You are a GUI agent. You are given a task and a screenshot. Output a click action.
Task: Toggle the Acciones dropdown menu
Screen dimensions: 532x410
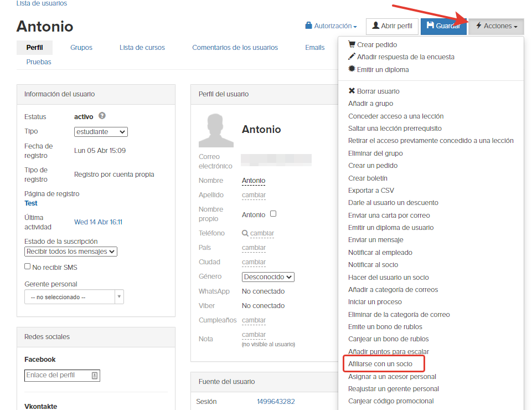click(x=497, y=26)
